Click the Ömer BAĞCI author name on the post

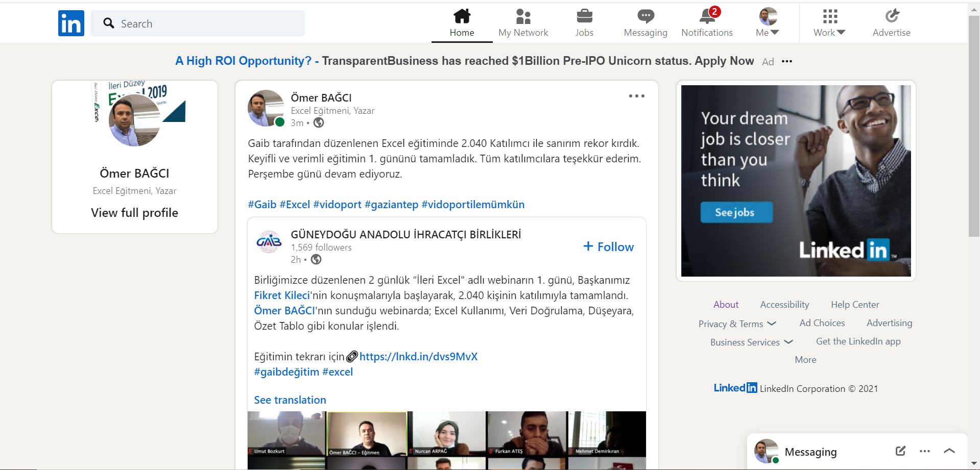(x=321, y=97)
